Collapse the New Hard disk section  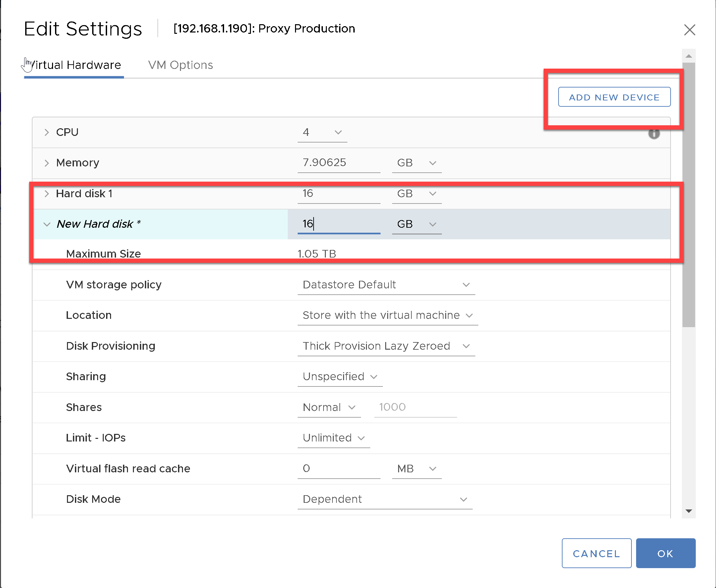(x=47, y=224)
